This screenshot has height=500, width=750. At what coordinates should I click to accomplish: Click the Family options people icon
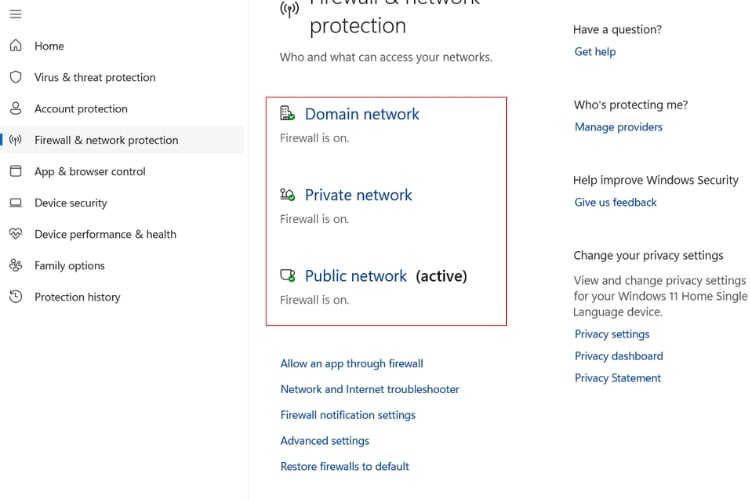(x=15, y=266)
